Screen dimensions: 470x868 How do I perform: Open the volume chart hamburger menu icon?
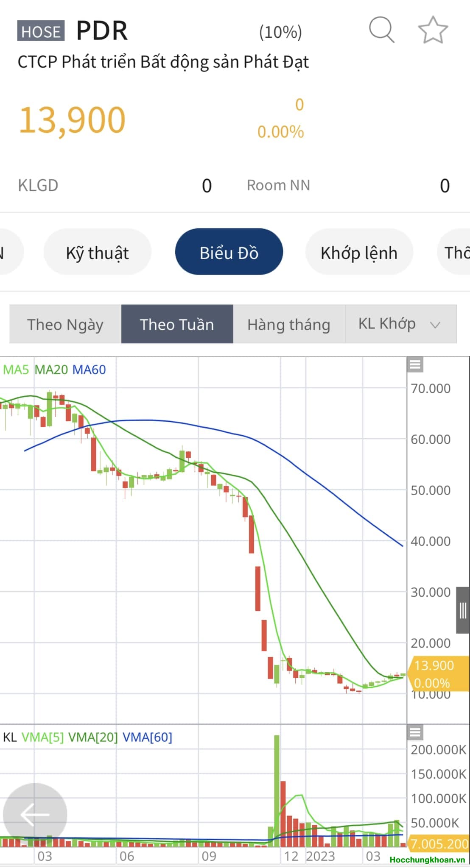(x=415, y=732)
